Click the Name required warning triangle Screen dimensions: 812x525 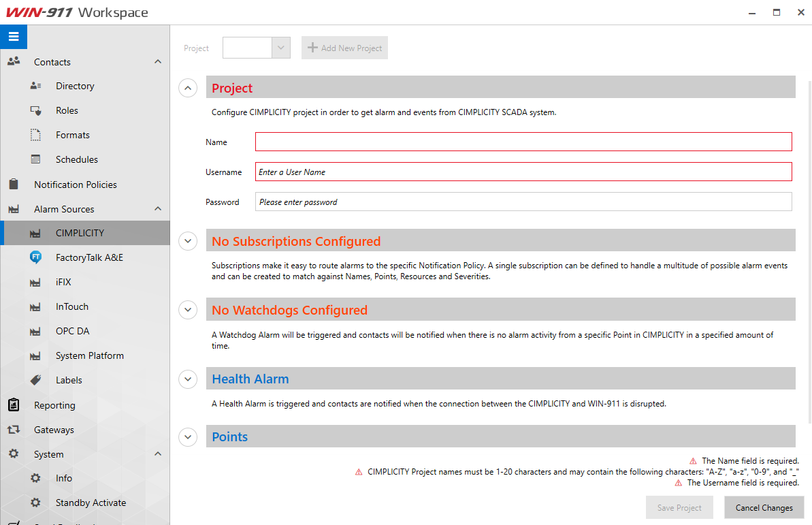tap(693, 461)
